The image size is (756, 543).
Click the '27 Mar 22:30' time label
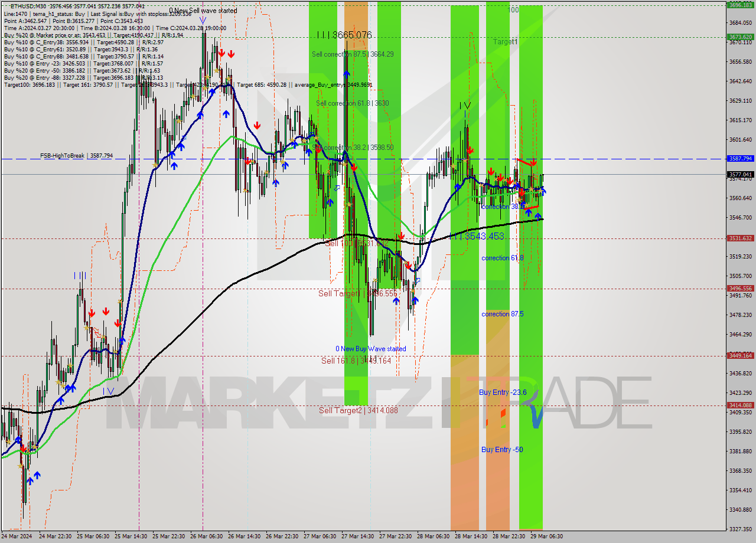pyautogui.click(x=395, y=537)
